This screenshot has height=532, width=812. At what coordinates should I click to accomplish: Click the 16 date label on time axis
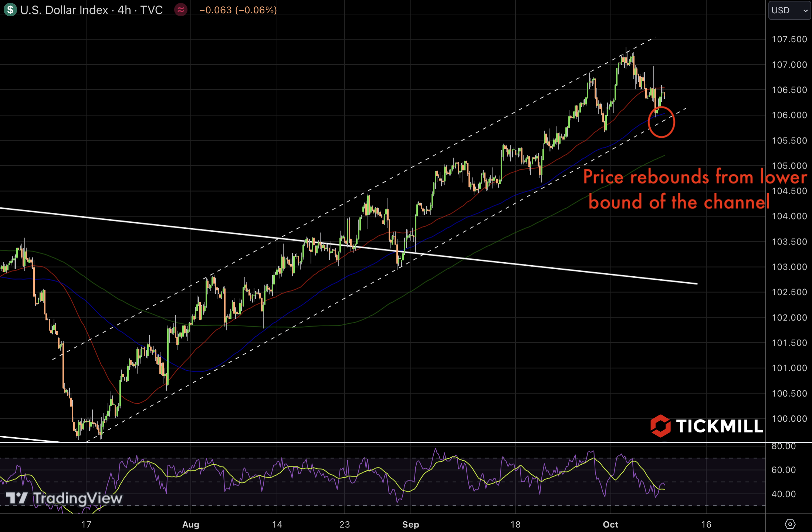click(706, 524)
